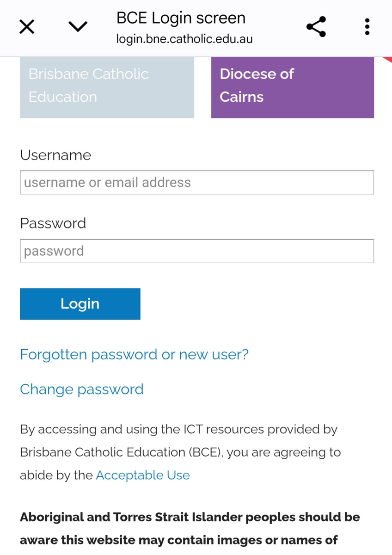
Task: Tap the BCE Login screen page title
Action: tap(181, 18)
